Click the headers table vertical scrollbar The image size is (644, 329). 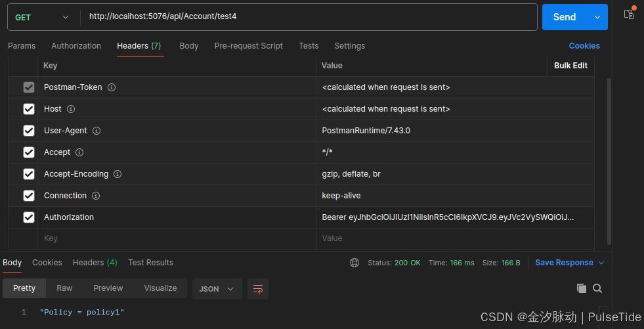(x=609, y=162)
